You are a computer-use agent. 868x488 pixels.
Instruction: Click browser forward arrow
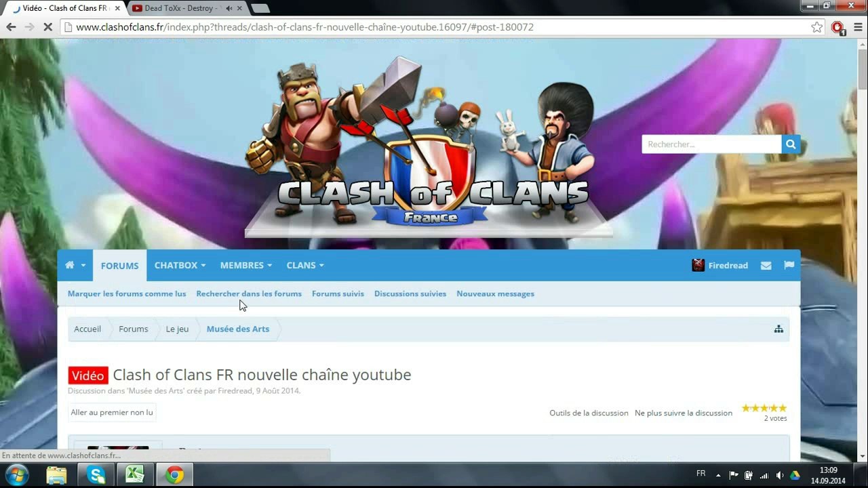click(x=29, y=27)
